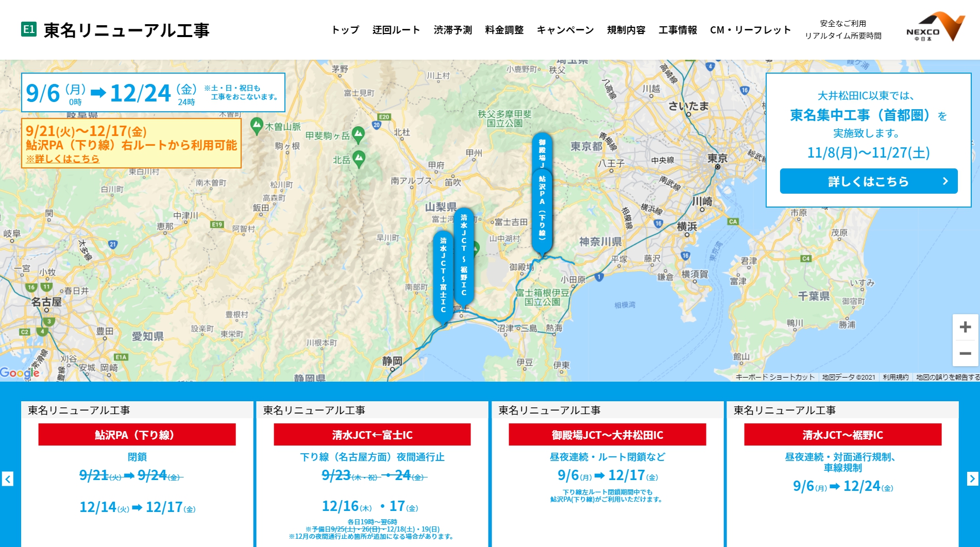
Task: Click the 12/14(火)→12/17(金) date text
Action: coord(137,507)
